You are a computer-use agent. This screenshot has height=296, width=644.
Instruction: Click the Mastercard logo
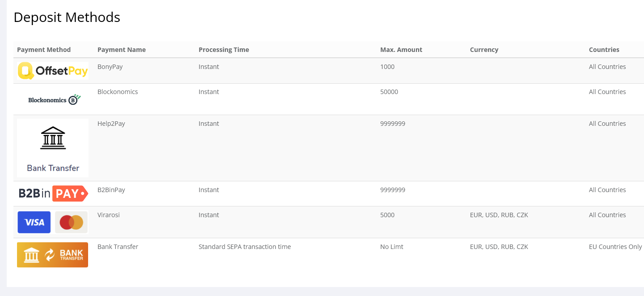click(x=72, y=222)
